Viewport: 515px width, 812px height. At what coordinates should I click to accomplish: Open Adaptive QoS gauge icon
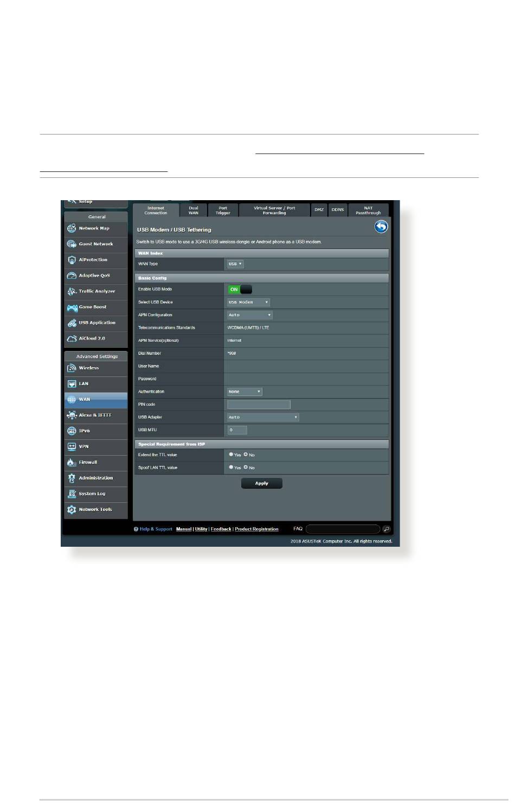coord(72,276)
